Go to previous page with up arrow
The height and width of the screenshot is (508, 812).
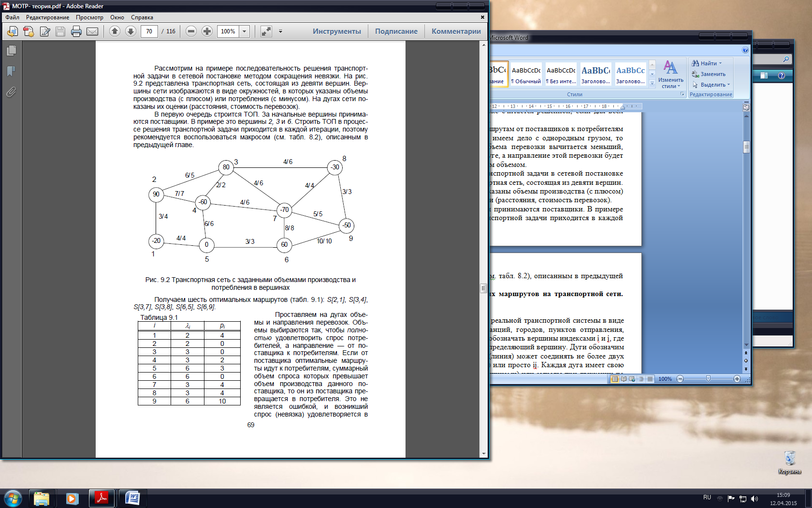115,31
